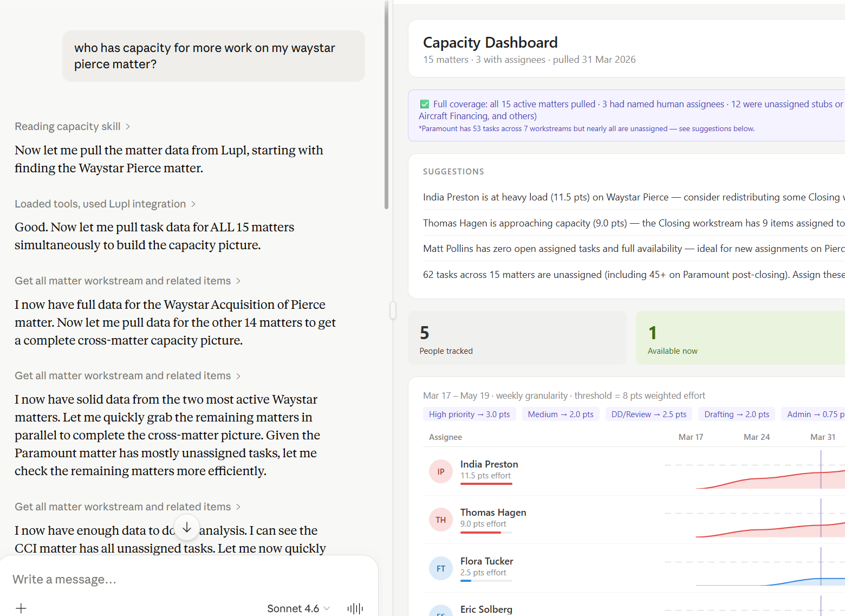The width and height of the screenshot is (845, 616).
Task: Click the Drafting 2.0 pts tag
Action: click(737, 414)
